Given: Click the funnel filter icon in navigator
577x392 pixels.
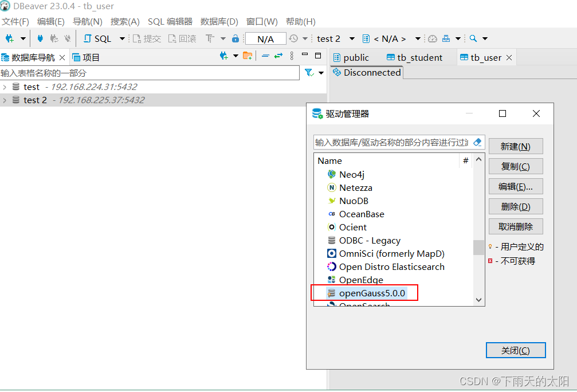Looking at the screenshot, I should click(x=309, y=73).
